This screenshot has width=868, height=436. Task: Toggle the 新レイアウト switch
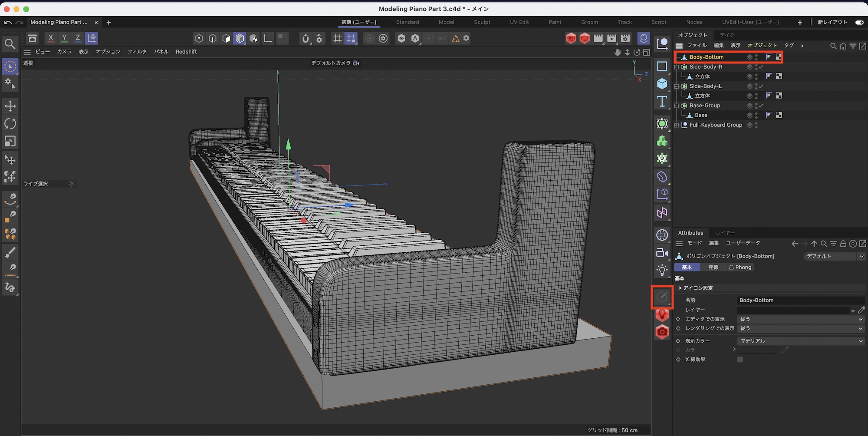coord(859,22)
